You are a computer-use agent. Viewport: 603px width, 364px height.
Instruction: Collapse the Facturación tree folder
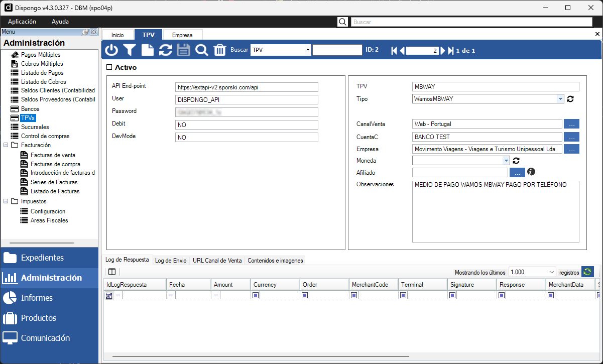[6, 145]
